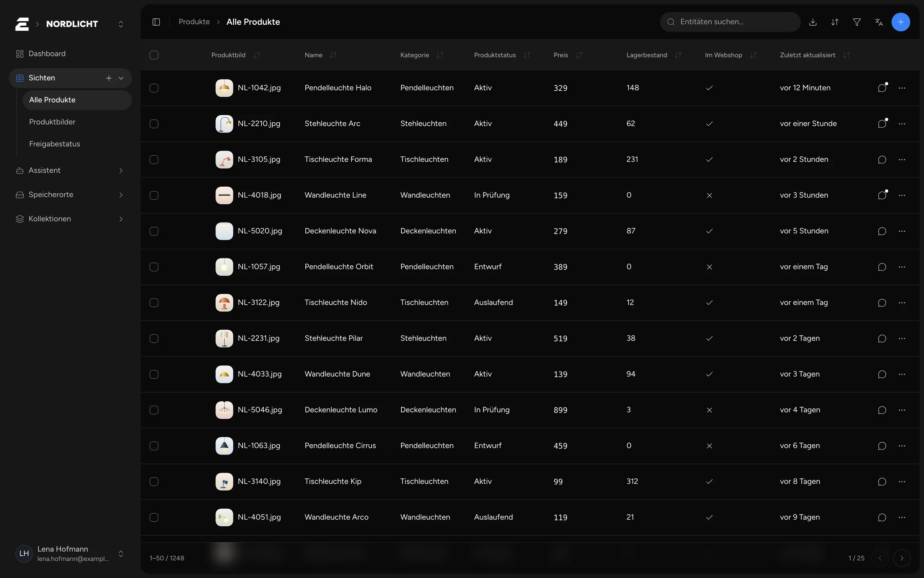Add a new view with Sichten plus
This screenshot has height=578, width=924.
click(x=109, y=78)
